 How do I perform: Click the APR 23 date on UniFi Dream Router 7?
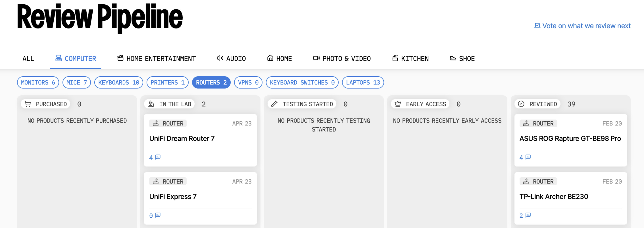point(242,123)
